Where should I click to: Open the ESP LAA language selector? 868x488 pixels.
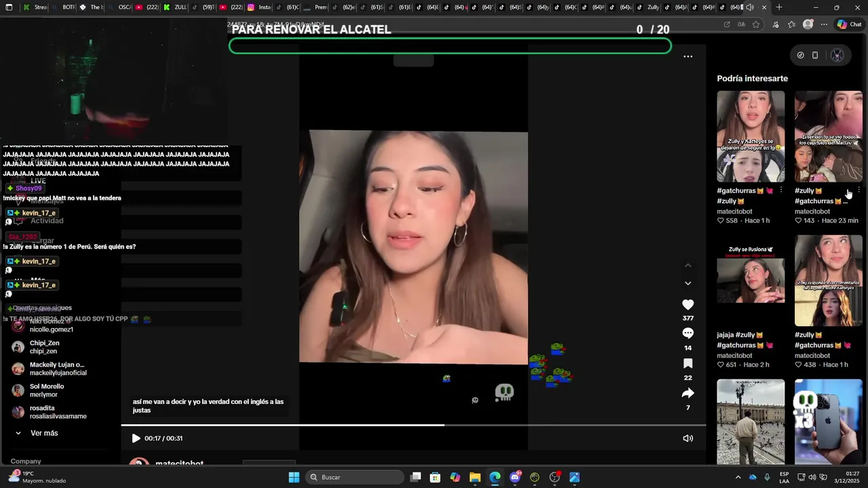point(784,477)
